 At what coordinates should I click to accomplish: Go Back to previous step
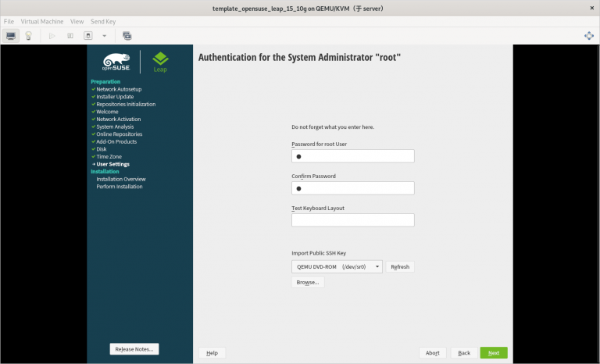click(464, 353)
